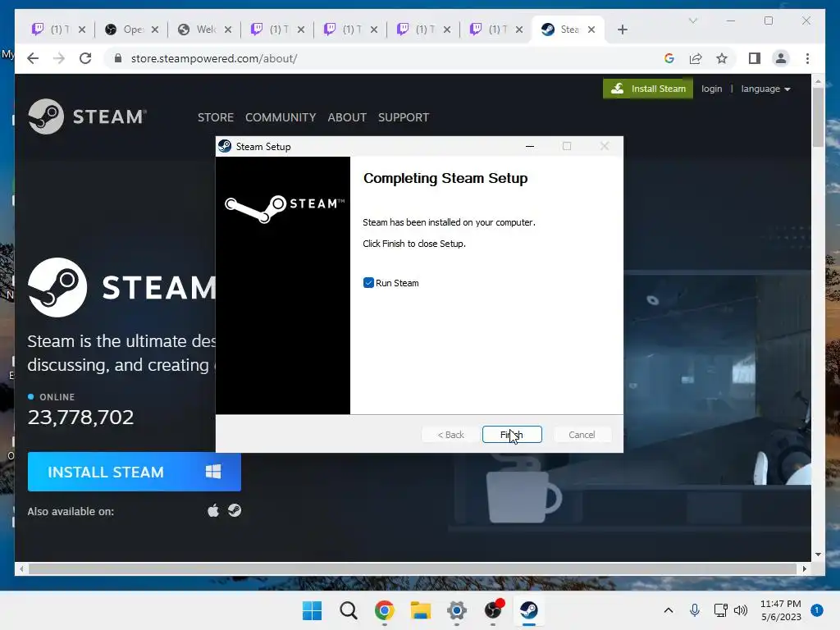Minimize the Steam Setup dialog
The width and height of the screenshot is (840, 630).
[x=530, y=146]
